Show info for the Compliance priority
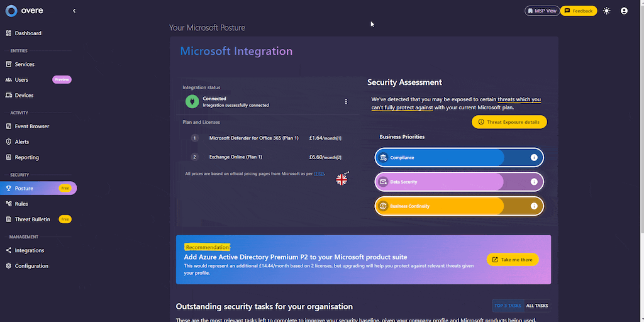This screenshot has height=322, width=644. [534, 157]
